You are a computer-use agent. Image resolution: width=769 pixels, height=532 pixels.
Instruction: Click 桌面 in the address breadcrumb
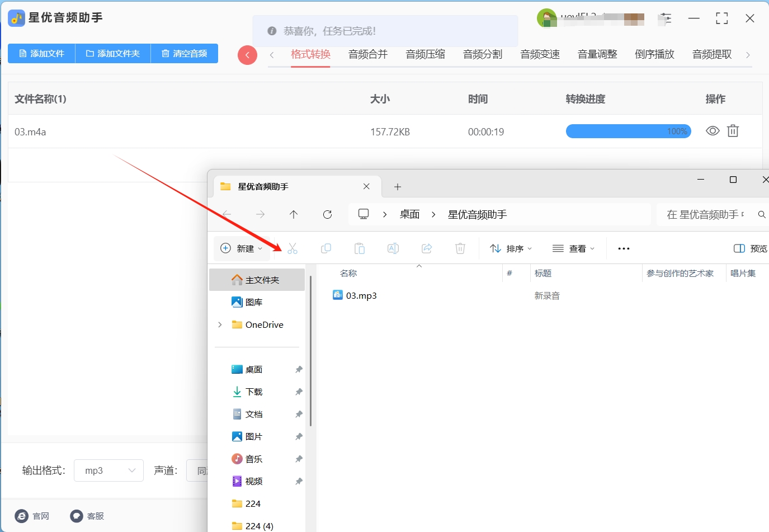pyautogui.click(x=409, y=214)
